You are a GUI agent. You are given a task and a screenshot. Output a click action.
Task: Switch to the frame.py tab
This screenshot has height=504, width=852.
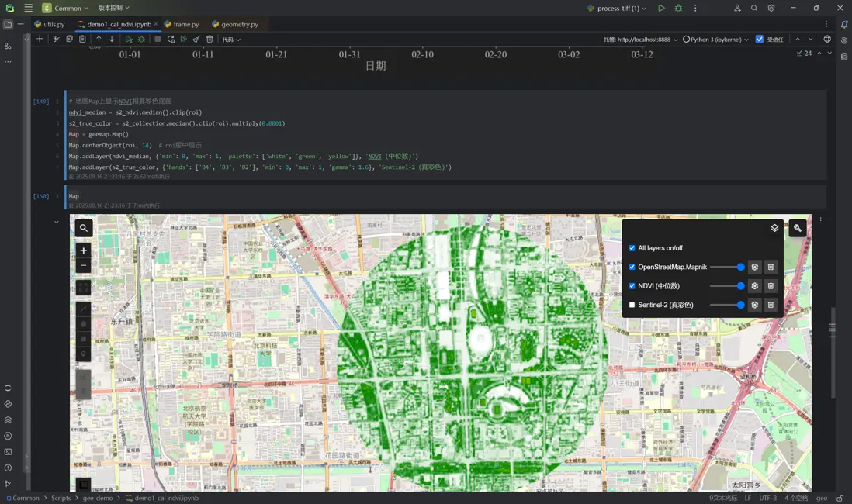click(185, 24)
